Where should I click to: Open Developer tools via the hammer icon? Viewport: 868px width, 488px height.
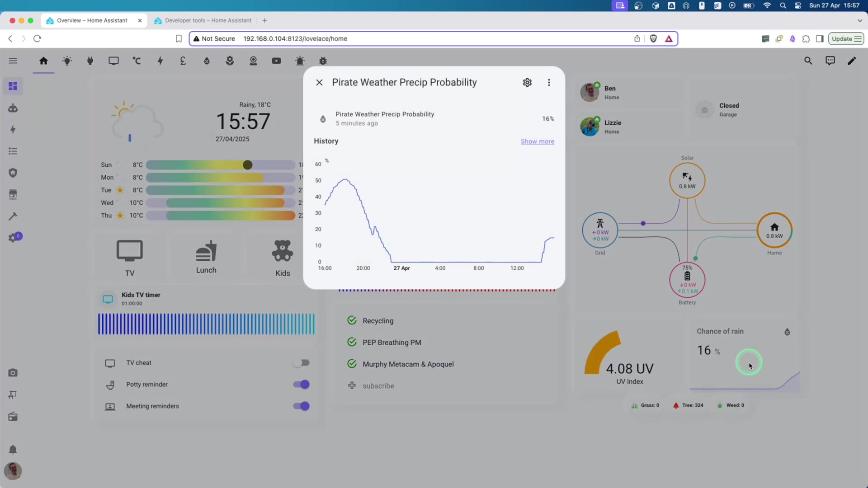point(13,216)
